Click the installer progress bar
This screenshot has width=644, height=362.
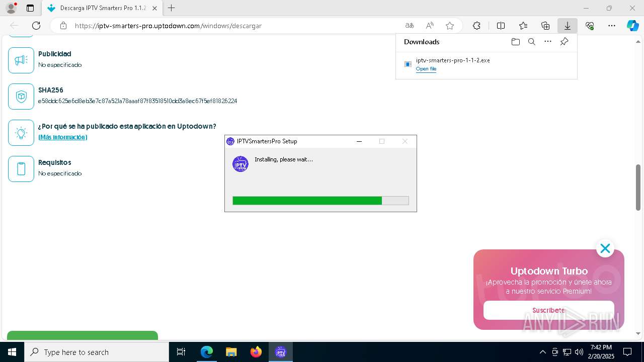(x=320, y=201)
